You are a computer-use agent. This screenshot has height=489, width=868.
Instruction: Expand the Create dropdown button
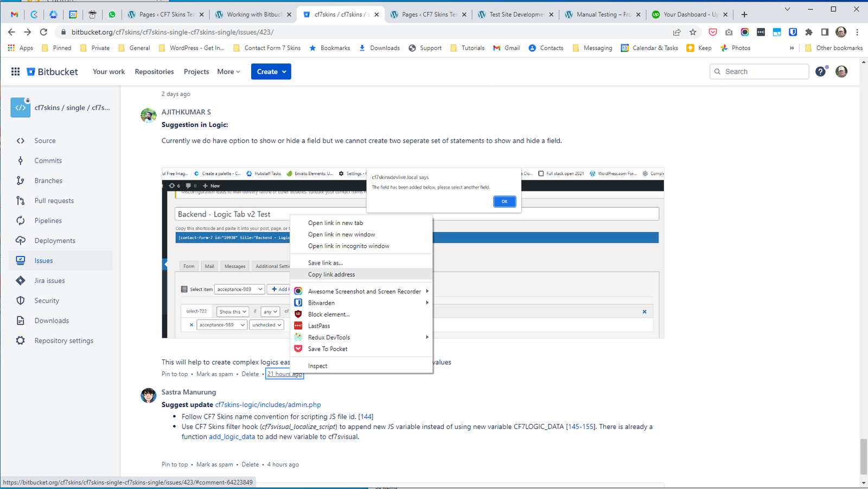coord(271,72)
